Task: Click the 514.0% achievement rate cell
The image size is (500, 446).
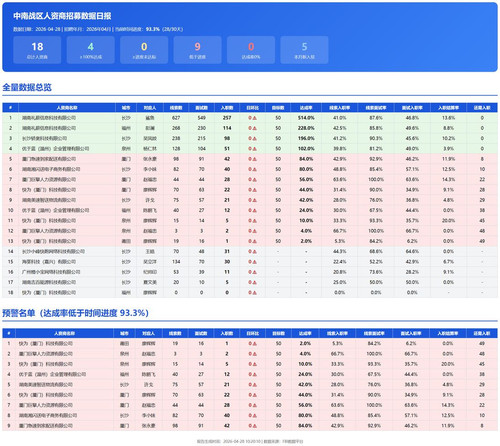Action: pos(306,118)
